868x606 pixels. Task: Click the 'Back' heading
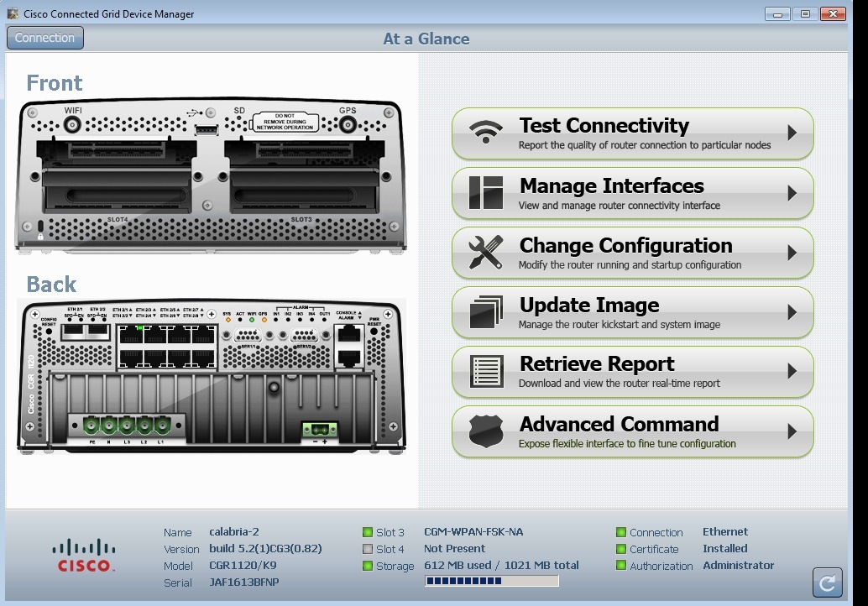pyautogui.click(x=51, y=285)
